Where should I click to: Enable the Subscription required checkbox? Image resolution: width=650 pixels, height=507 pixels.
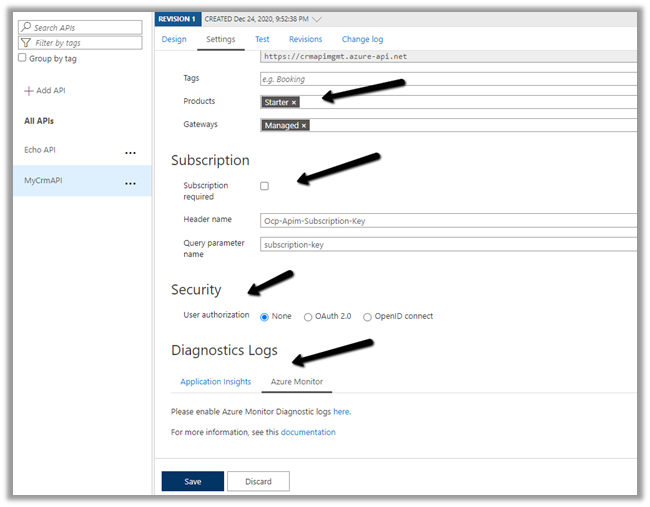[x=265, y=186]
